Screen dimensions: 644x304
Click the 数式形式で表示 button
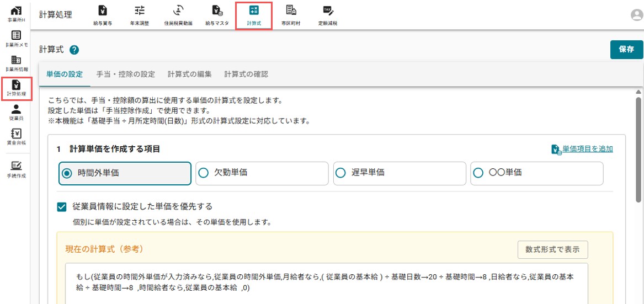click(553, 249)
